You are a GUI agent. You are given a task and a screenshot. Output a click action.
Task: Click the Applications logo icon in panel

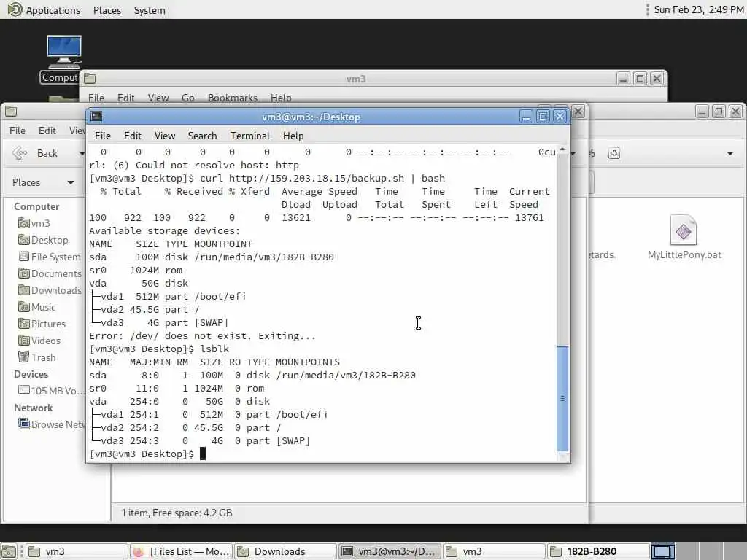(15, 9)
